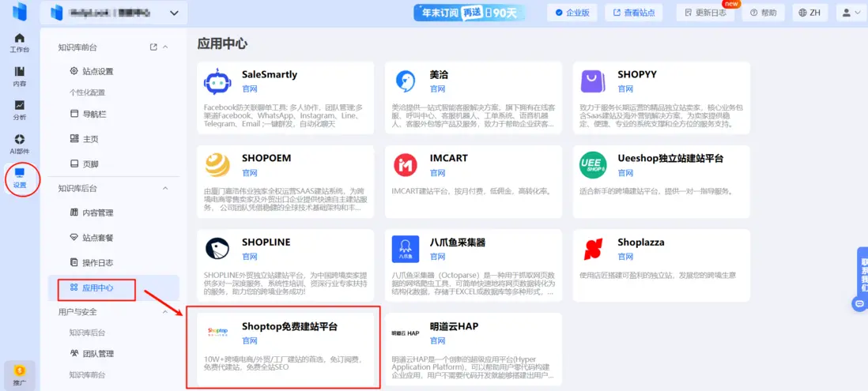
Task: Open the AI部件 section
Action: (20, 144)
